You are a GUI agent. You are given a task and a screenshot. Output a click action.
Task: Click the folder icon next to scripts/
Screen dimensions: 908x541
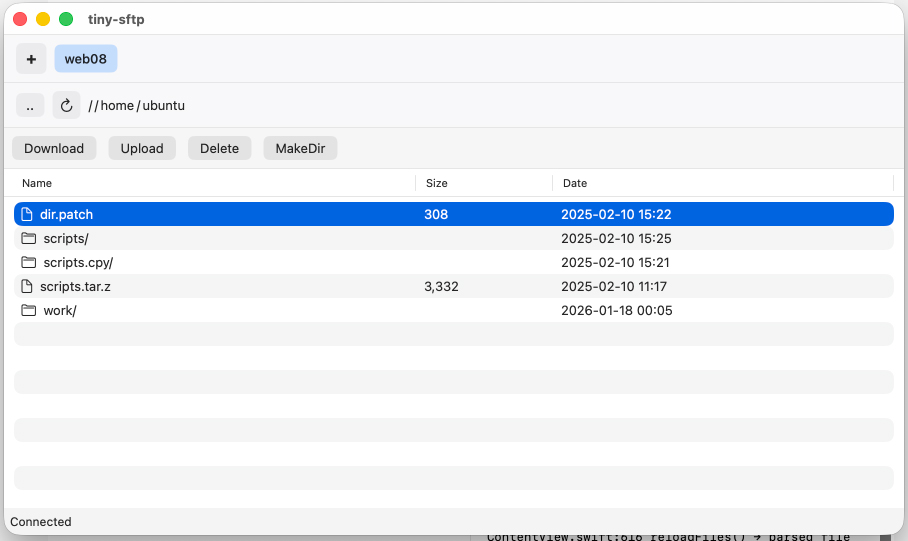click(28, 238)
